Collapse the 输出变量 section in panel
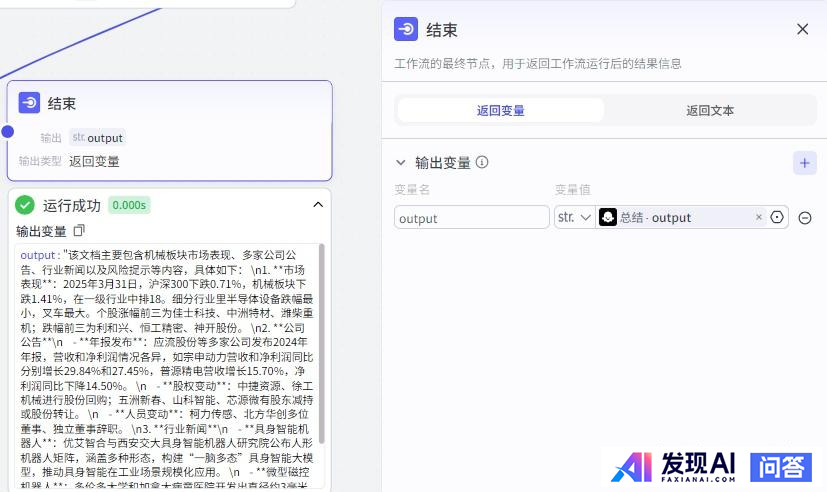 tap(401, 162)
